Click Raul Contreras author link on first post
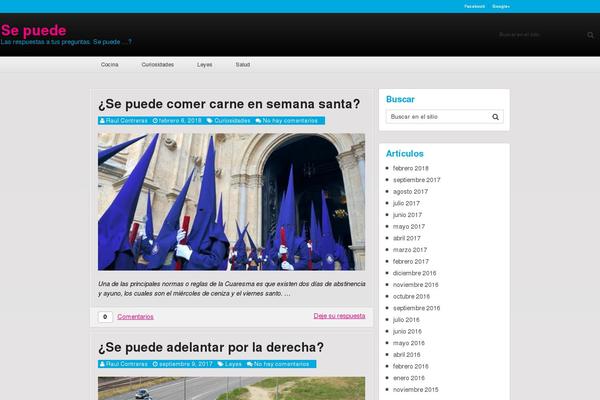 127,121
